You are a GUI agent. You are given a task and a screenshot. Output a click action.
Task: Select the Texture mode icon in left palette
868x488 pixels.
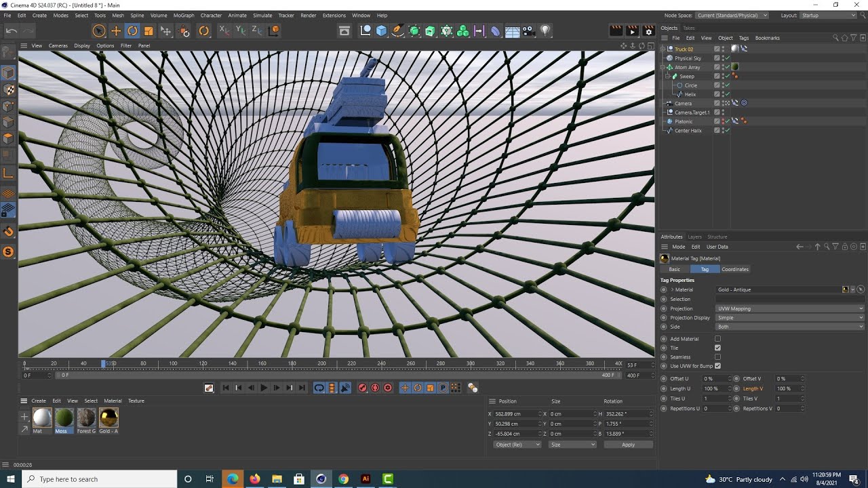point(8,89)
